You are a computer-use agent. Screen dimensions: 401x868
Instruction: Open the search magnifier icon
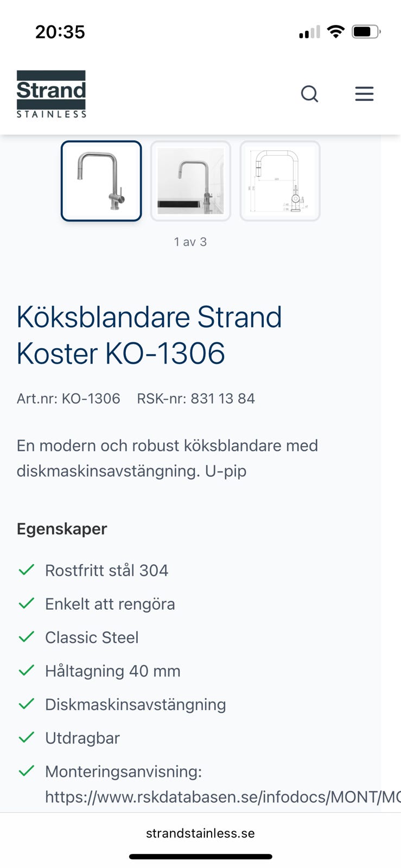[309, 94]
